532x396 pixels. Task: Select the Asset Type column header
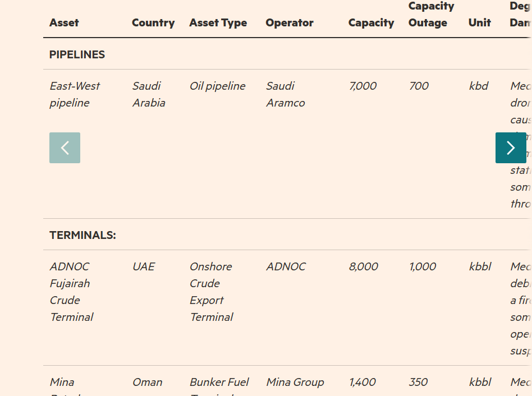click(218, 23)
